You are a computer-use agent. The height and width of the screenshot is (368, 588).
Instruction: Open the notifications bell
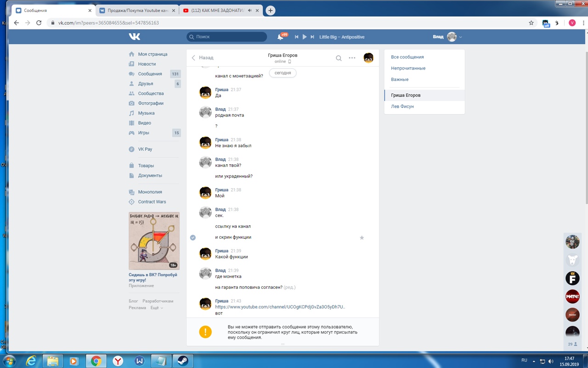280,37
